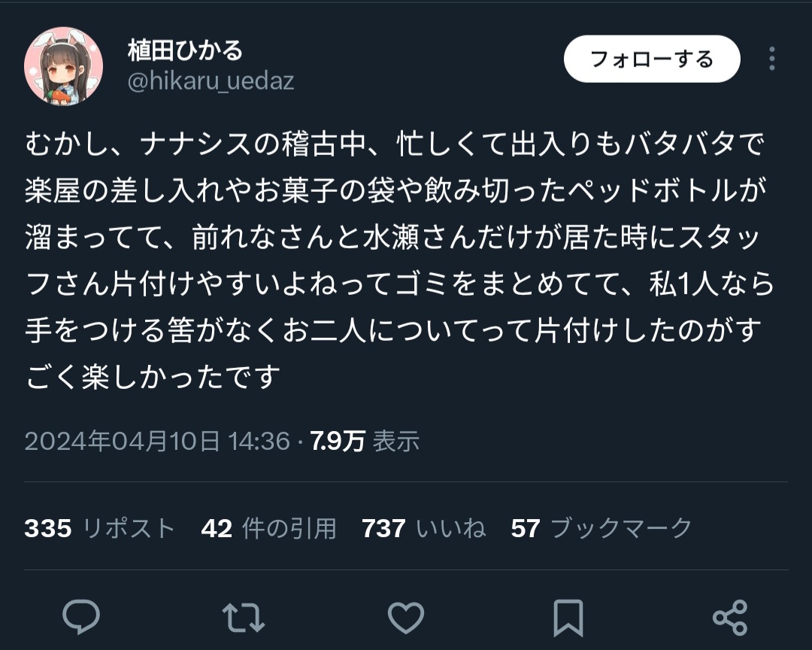Show the 335 リポスト list
The width and height of the screenshot is (812, 650).
click(x=99, y=528)
